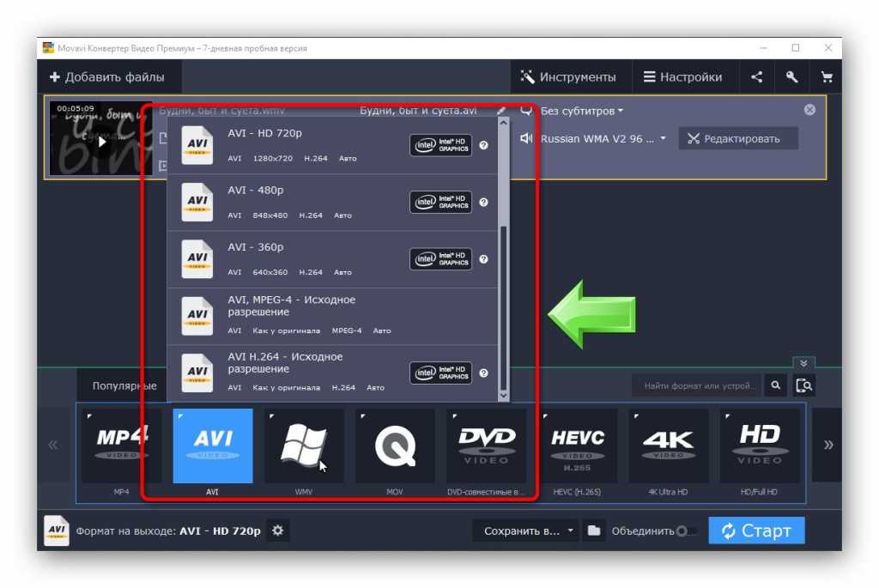The width and height of the screenshot is (879, 588).
Task: Open Сохранить в… dropdown
Action: click(529, 530)
